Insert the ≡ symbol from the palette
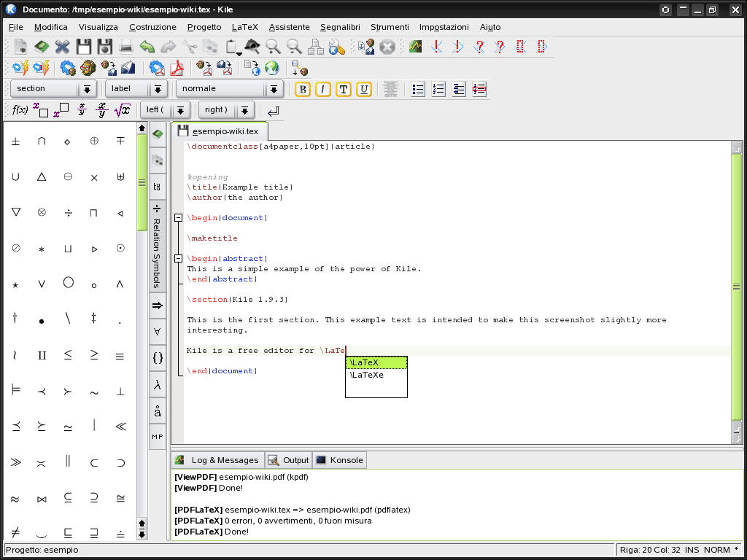Screen dimensions: 747x560 120,356
